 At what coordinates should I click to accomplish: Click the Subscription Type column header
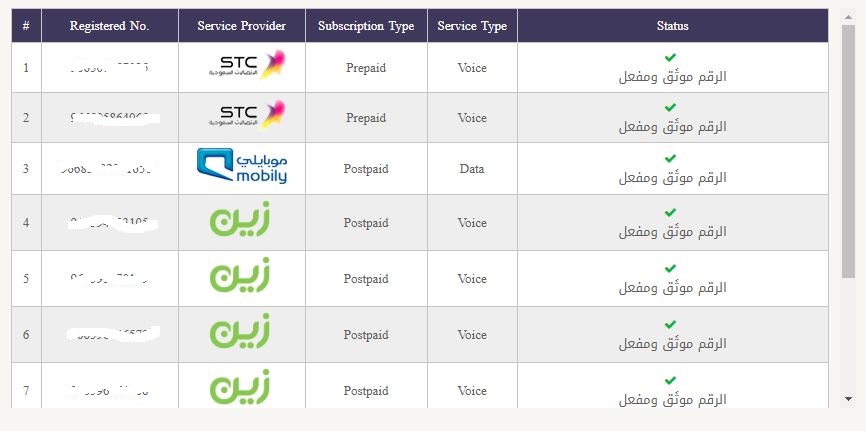coord(366,26)
